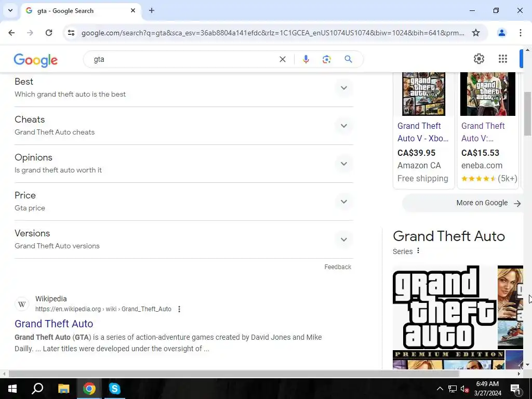Expand the 'Price' section chevron
Screen dimensions: 532x399
[344, 202]
